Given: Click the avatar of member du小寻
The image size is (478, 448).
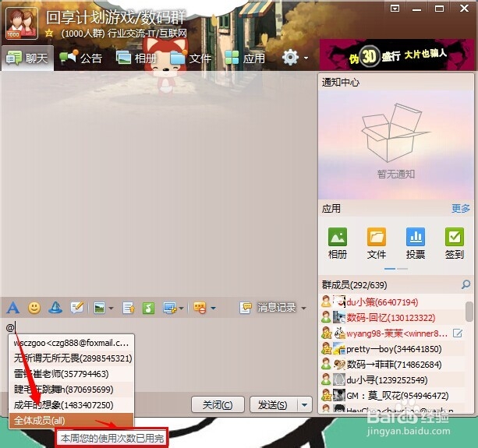Looking at the screenshot, I should pos(338,379).
